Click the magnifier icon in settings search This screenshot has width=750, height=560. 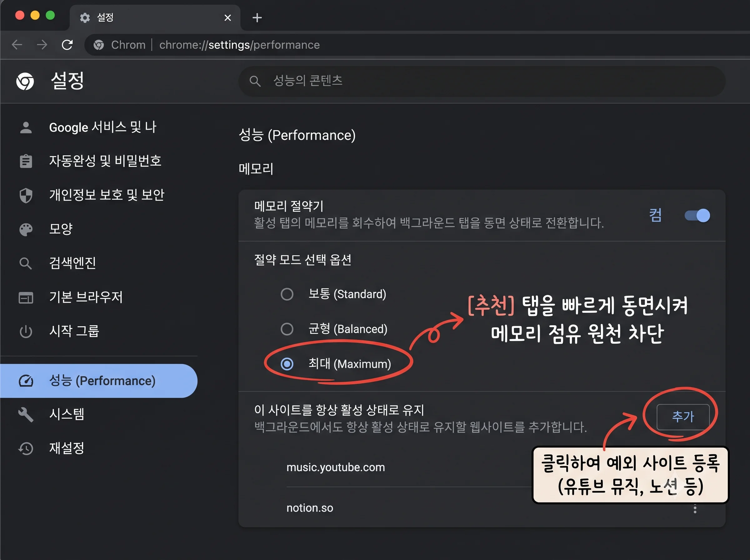255,81
